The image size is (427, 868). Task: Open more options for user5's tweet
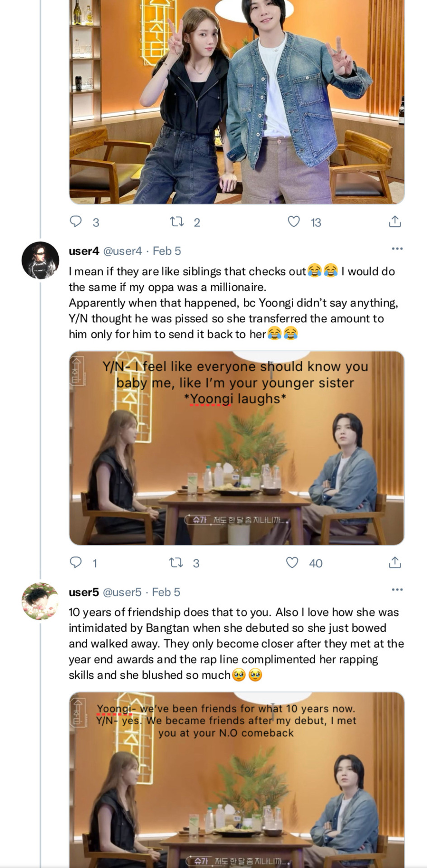pyautogui.click(x=397, y=590)
